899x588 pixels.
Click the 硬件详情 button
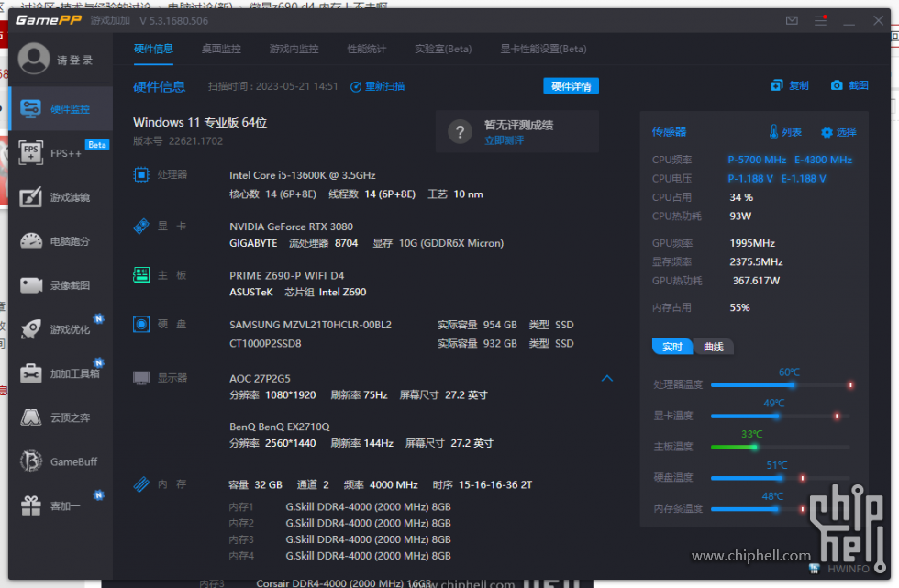tap(571, 86)
